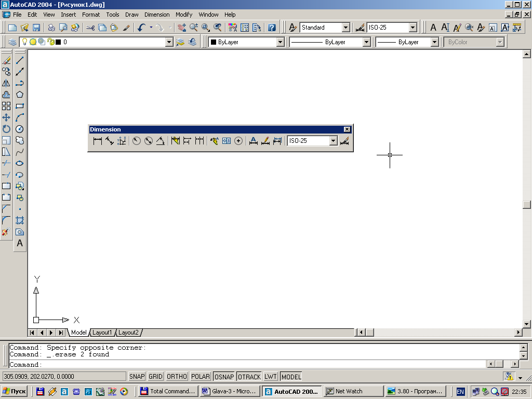Select the Continue Dimension tool
Screen dimensions: 532x399
click(x=199, y=141)
